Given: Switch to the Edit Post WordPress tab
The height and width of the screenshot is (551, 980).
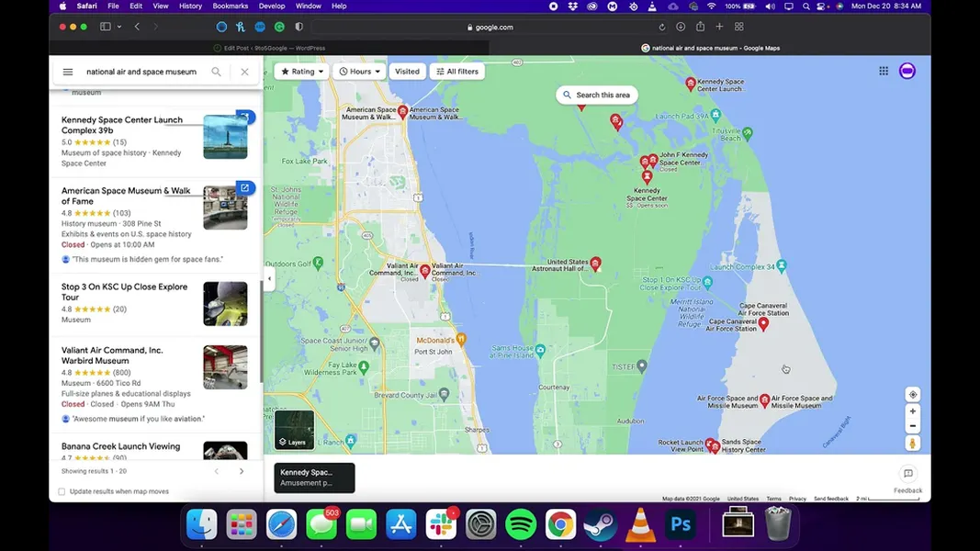Looking at the screenshot, I should click(x=269, y=48).
